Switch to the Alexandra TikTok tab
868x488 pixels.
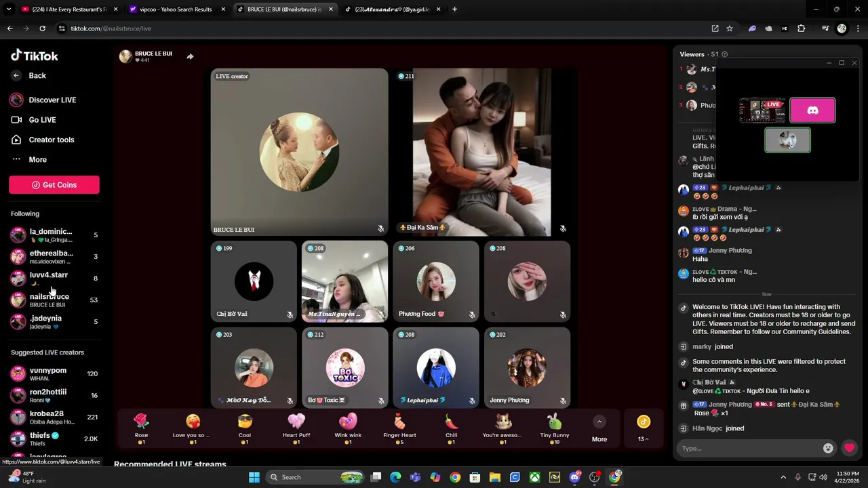click(393, 9)
